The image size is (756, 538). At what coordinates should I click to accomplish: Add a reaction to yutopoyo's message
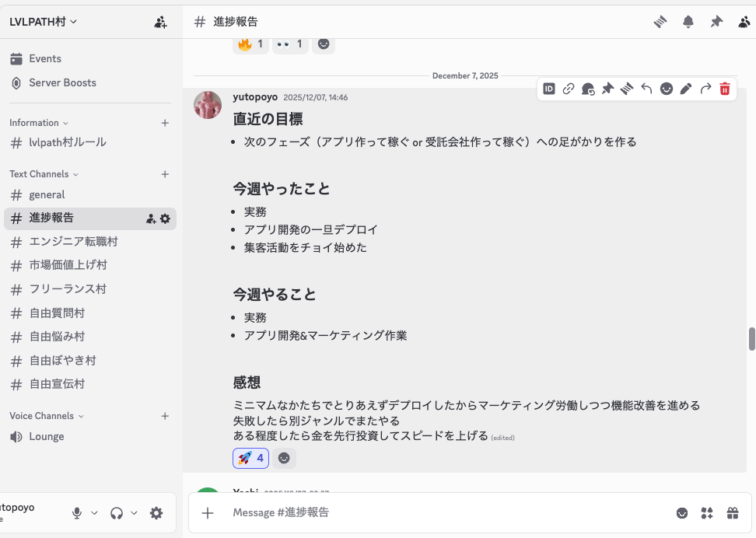pos(666,89)
